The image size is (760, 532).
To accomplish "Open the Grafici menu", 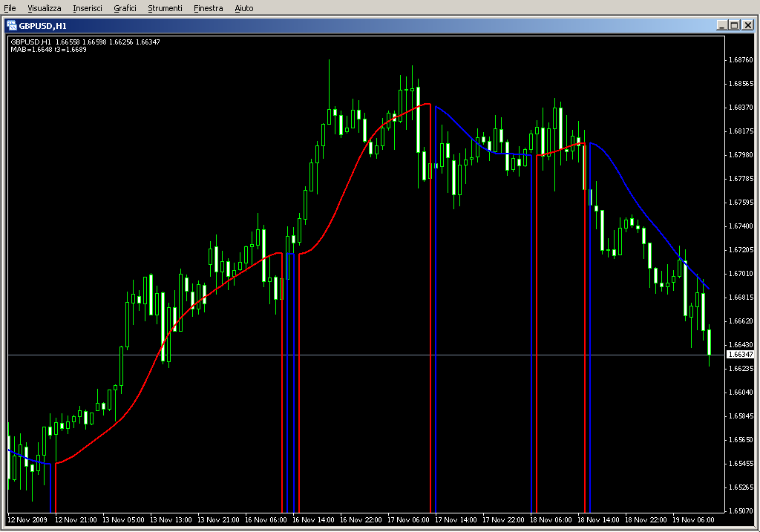I will [x=125, y=8].
